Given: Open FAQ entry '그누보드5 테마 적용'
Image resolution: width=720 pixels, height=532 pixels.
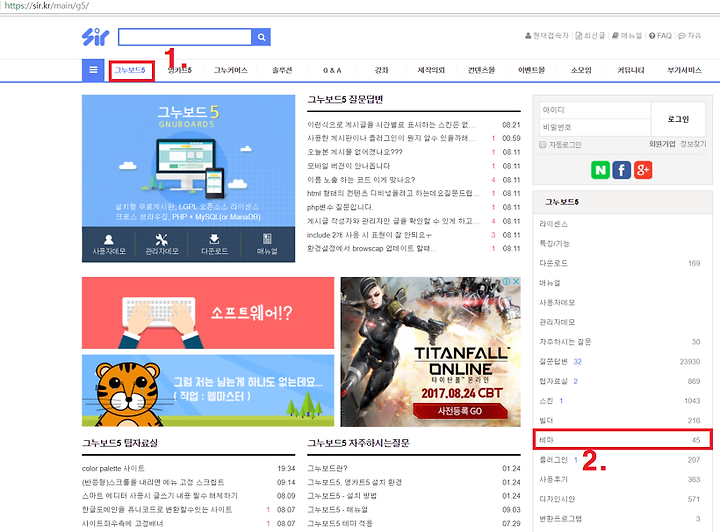Looking at the screenshot, I should (340, 523).
